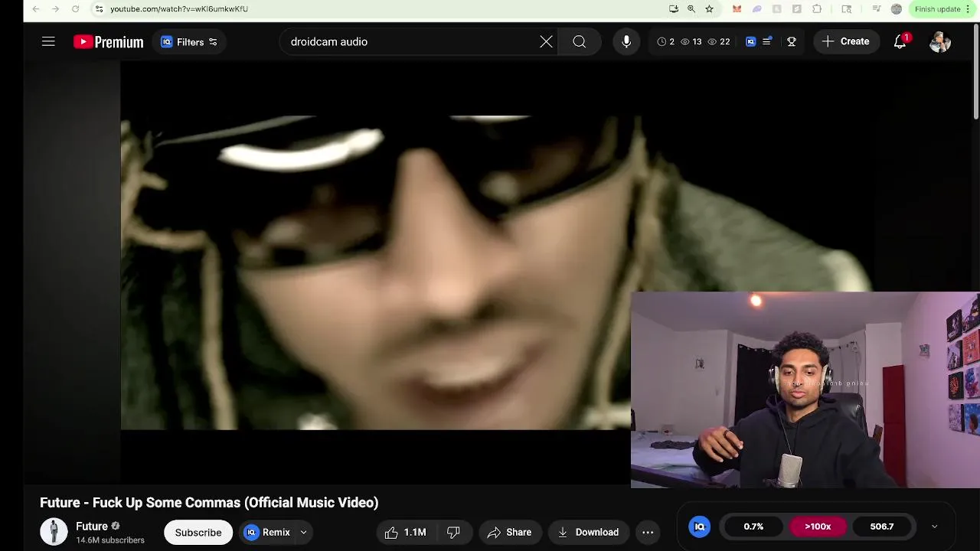Reload the page
The image size is (980, 551).
coord(75,9)
